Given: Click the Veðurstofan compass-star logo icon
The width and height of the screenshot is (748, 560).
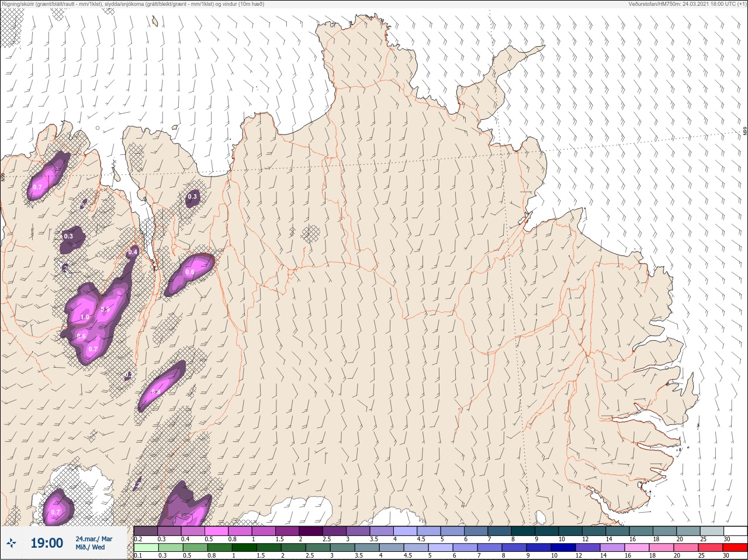Looking at the screenshot, I should click(x=11, y=543).
